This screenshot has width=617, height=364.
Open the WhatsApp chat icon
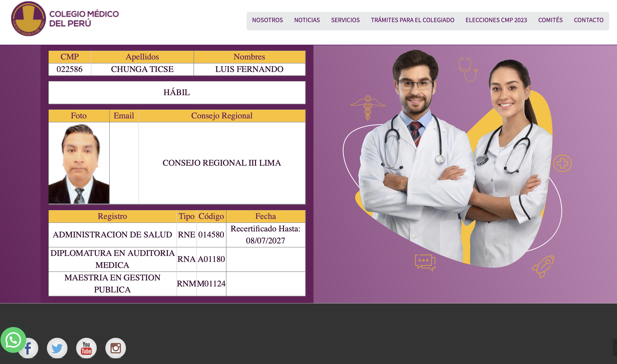pyautogui.click(x=13, y=340)
